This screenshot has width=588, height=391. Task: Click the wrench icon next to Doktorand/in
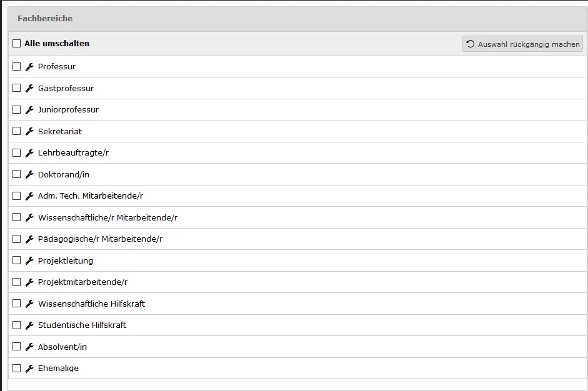[29, 174]
